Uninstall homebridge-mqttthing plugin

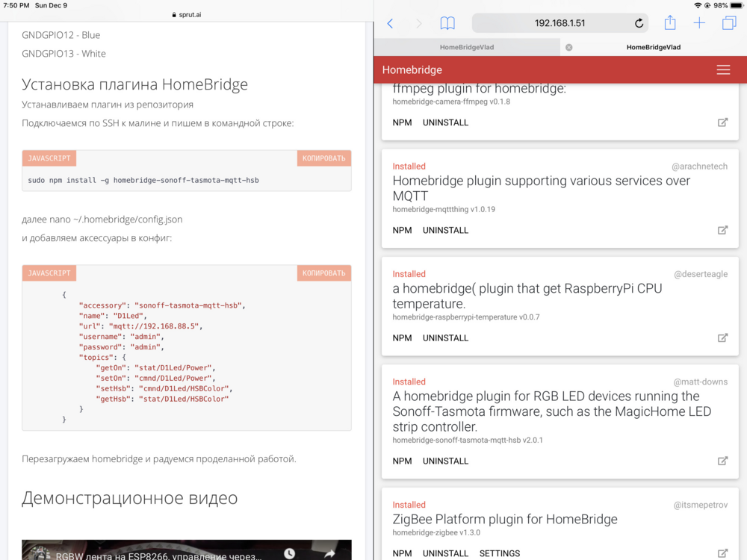(x=445, y=230)
